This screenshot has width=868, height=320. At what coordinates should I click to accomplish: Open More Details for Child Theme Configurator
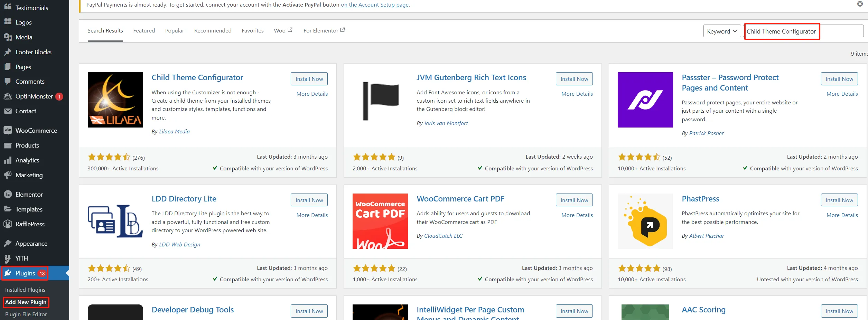point(312,94)
